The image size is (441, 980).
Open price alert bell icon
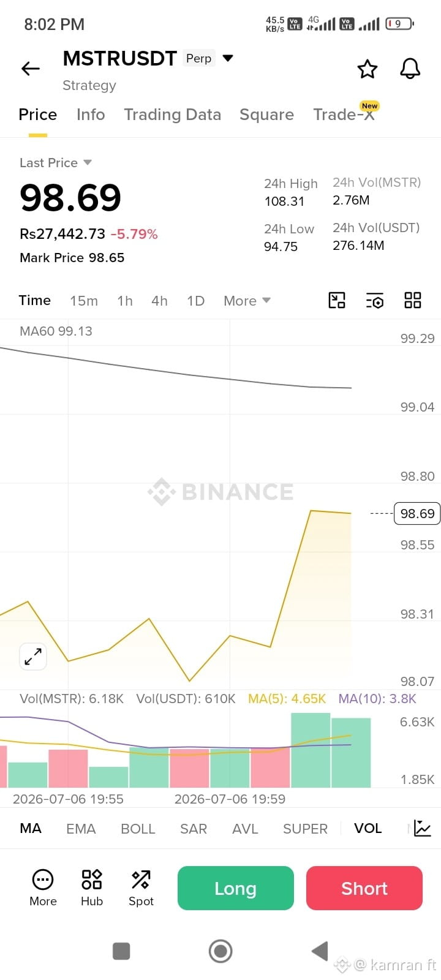click(410, 69)
